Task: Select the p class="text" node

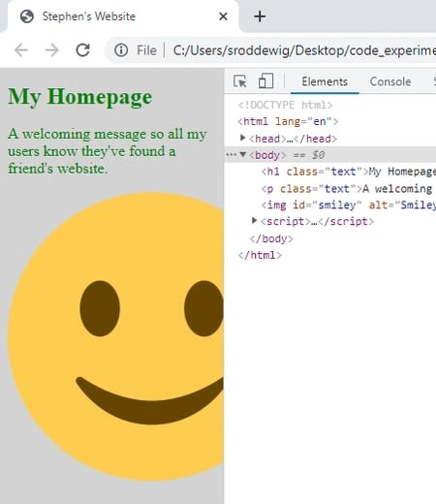Action: point(348,188)
